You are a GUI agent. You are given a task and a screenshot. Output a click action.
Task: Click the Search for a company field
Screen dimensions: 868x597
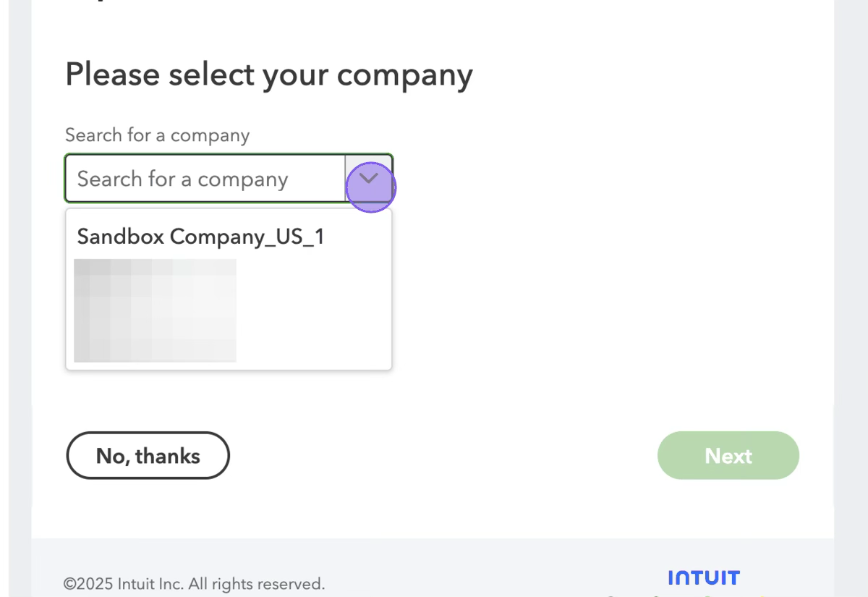point(205,179)
